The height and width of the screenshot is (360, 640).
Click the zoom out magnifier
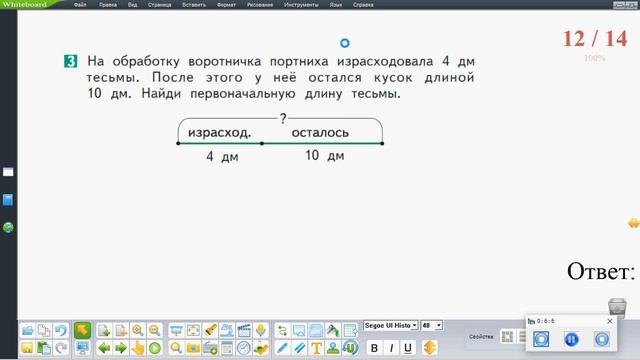tap(154, 330)
